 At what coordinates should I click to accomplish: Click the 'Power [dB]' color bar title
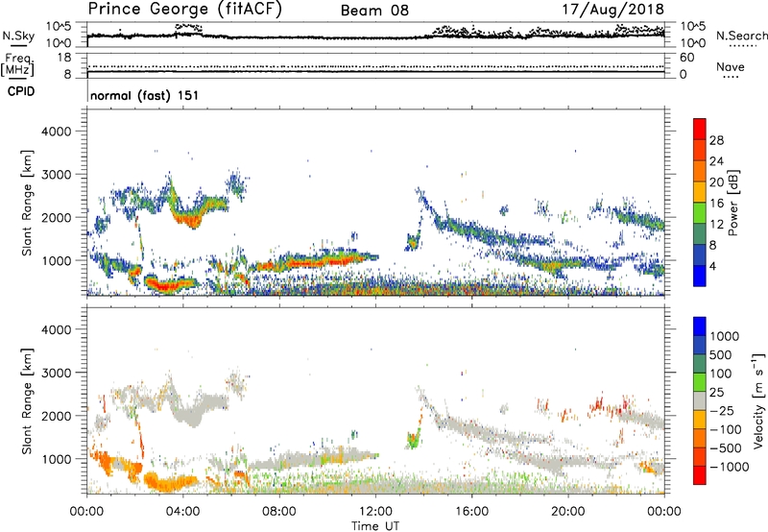pos(732,203)
